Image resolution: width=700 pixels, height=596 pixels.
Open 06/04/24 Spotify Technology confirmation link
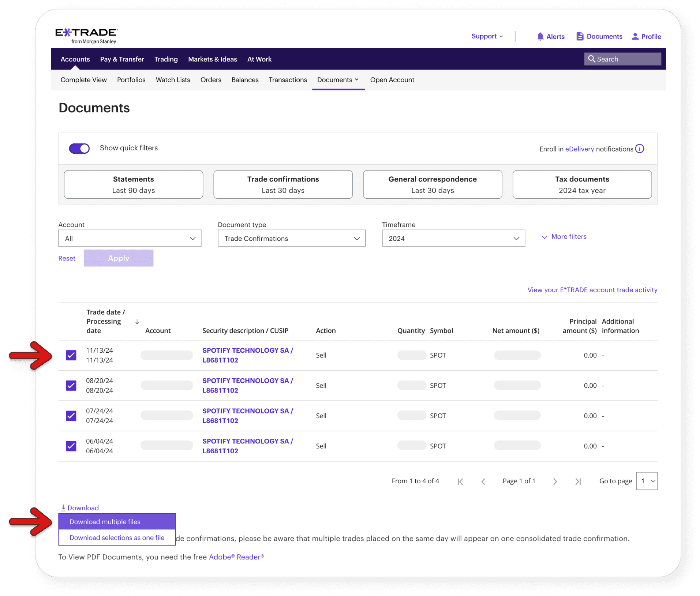tap(248, 446)
